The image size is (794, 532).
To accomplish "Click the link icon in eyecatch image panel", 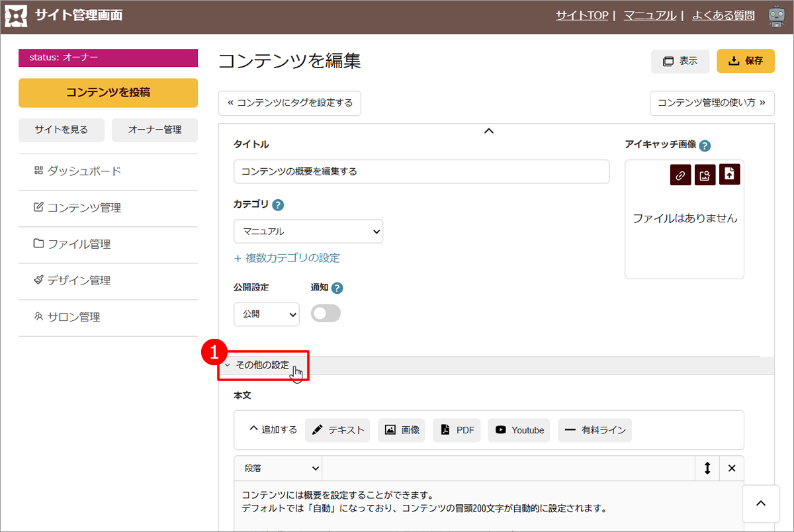I will click(x=681, y=175).
